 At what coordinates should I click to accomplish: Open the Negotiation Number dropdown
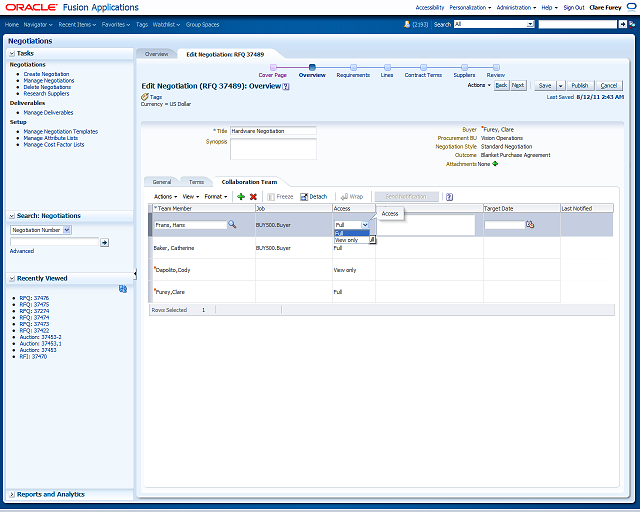tap(67, 230)
